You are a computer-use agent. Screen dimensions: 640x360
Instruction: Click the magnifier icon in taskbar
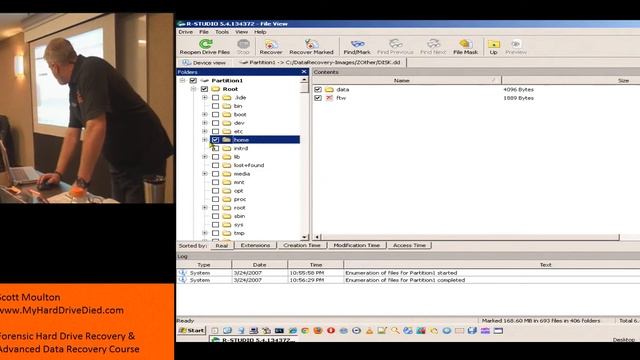pos(395,331)
